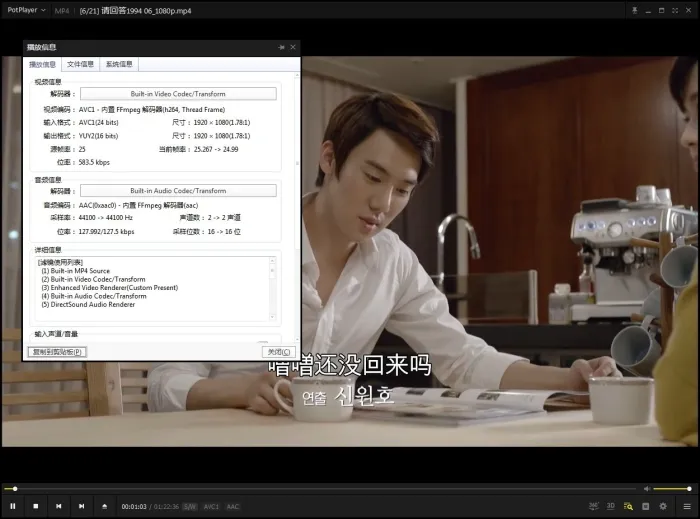This screenshot has width=700, height=519.
Task: Select filter entry (4) Built-in Audio Codec/Transform
Action: click(x=94, y=296)
